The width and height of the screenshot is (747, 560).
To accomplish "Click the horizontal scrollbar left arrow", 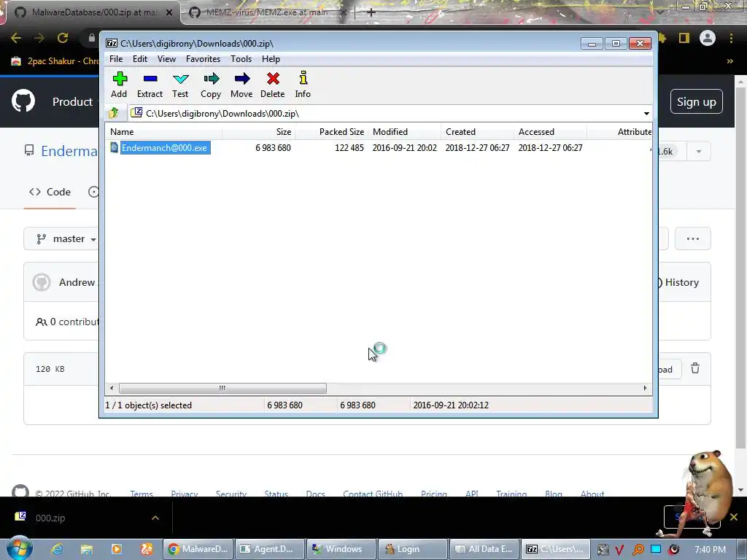I will (x=112, y=388).
